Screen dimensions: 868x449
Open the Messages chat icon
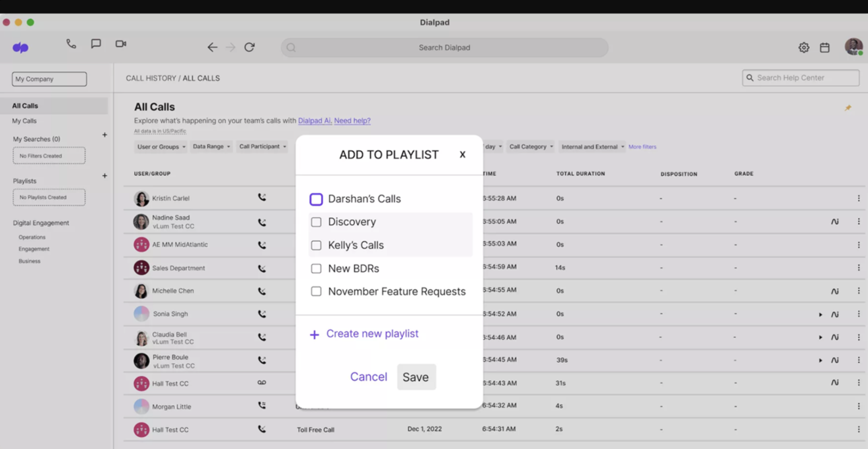point(96,44)
